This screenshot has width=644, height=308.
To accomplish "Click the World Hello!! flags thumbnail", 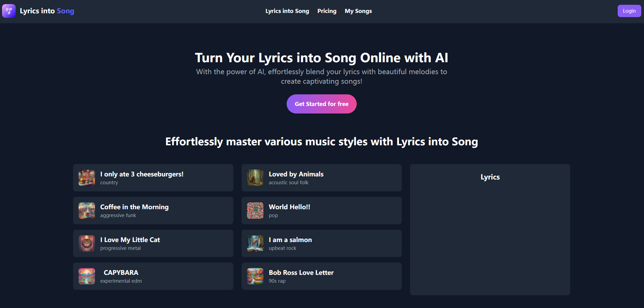I will point(255,211).
